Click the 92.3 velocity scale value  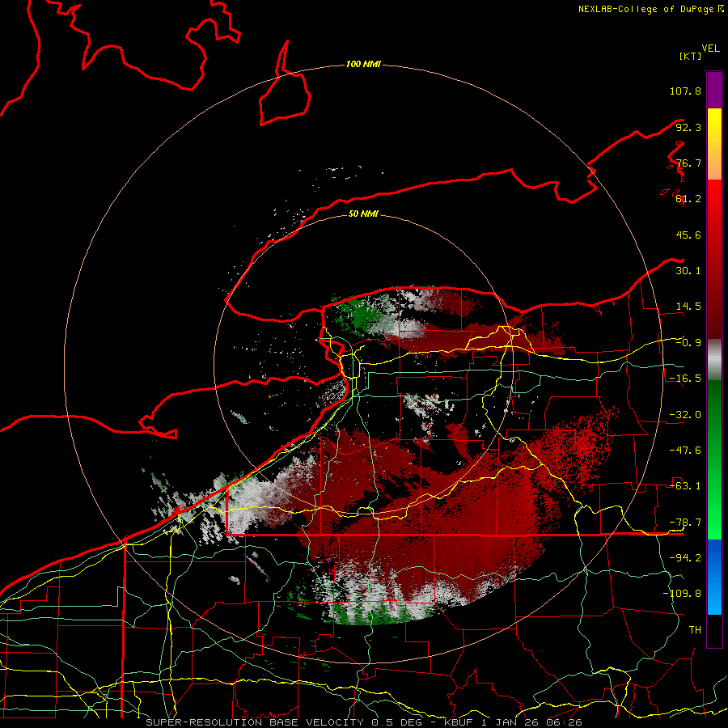pyautogui.click(x=688, y=127)
